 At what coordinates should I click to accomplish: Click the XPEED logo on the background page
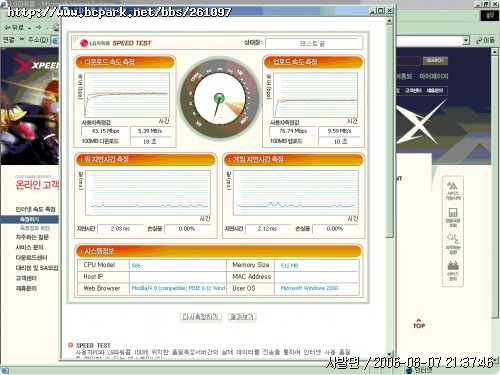click(x=35, y=65)
